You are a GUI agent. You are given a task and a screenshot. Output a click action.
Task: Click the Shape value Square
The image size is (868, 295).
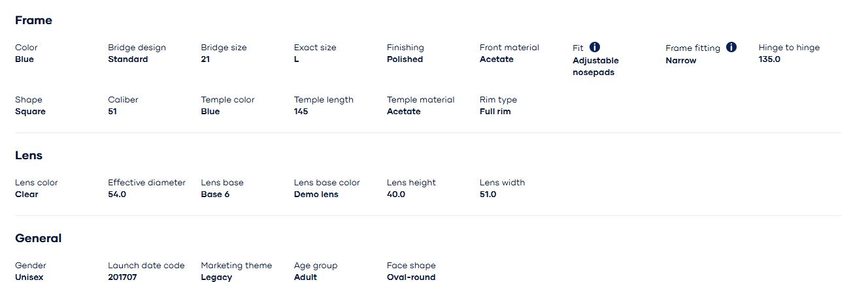[30, 112]
